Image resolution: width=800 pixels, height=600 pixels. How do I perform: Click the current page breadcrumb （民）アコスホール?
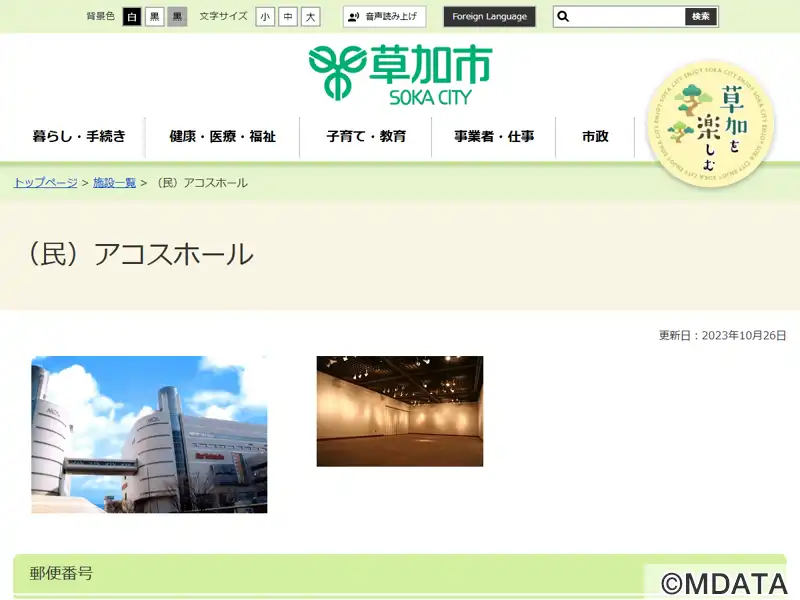pos(200,183)
